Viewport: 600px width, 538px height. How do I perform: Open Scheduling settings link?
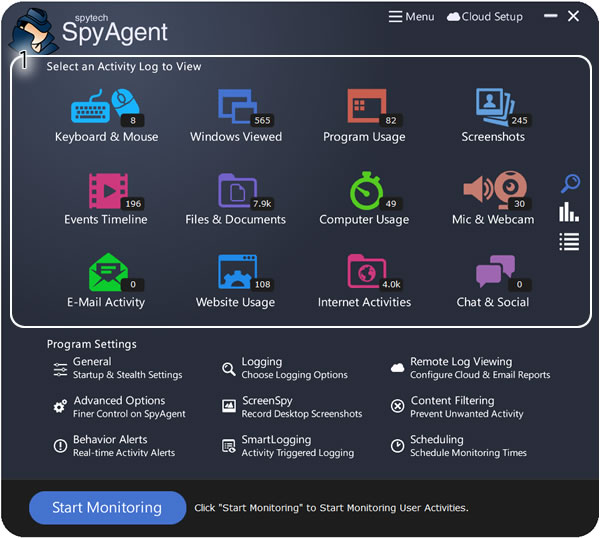468,446
